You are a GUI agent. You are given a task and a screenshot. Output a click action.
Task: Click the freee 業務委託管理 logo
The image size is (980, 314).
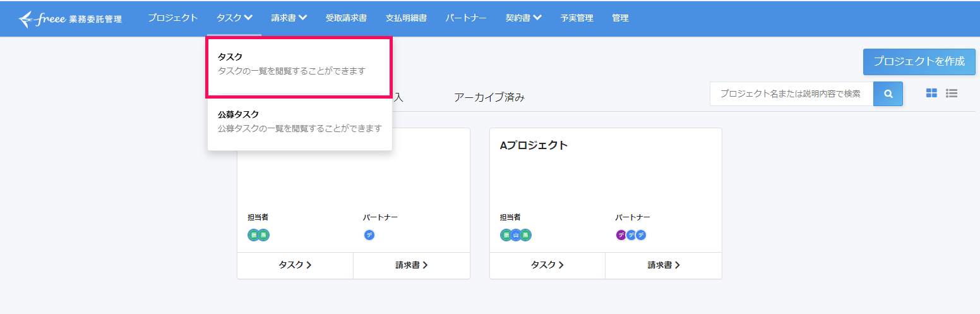point(70,18)
